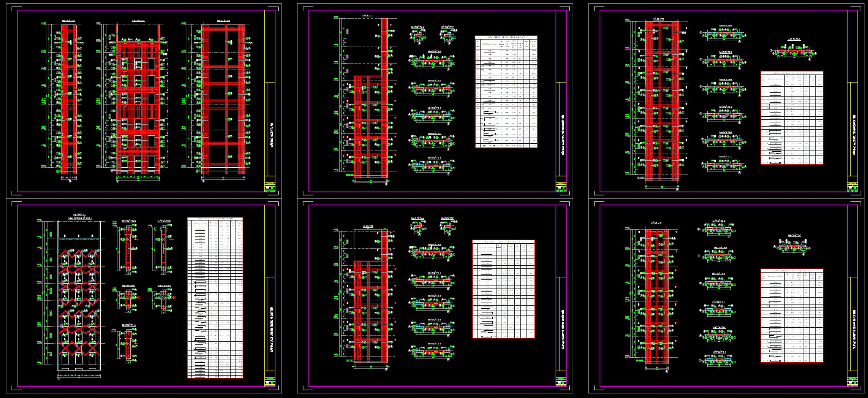The width and height of the screenshot is (868, 398).
Task: Select the MẶT CẮT C-C section title
Action: (129, 221)
